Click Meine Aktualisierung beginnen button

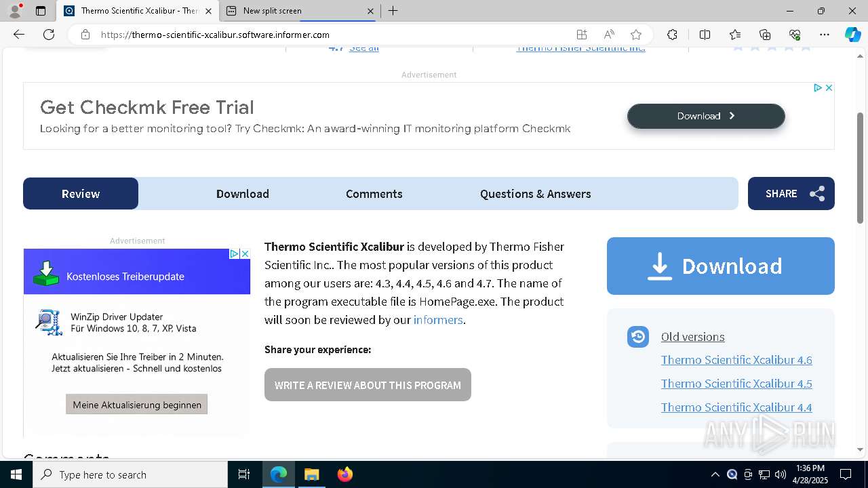click(137, 405)
